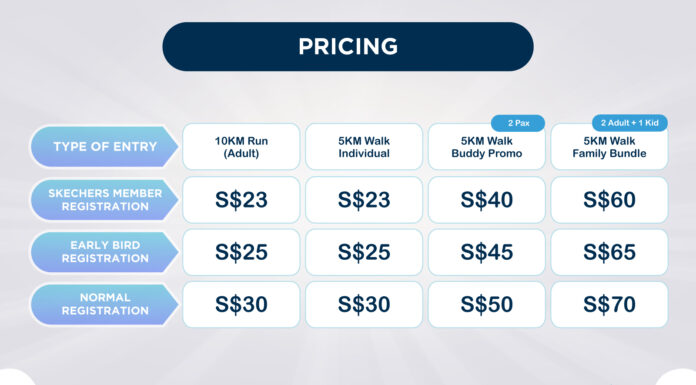Click the 10KM Run (Adult) column header
Image resolution: width=696 pixels, height=385 pixels.
(x=241, y=147)
